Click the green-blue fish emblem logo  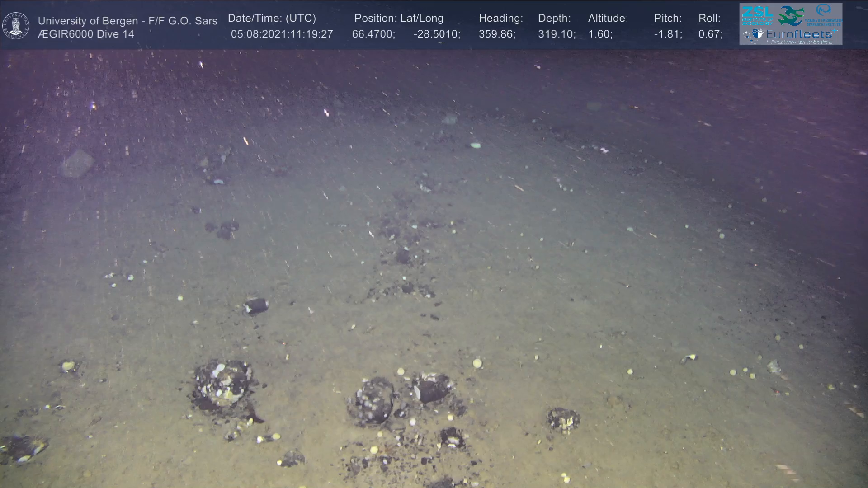791,15
